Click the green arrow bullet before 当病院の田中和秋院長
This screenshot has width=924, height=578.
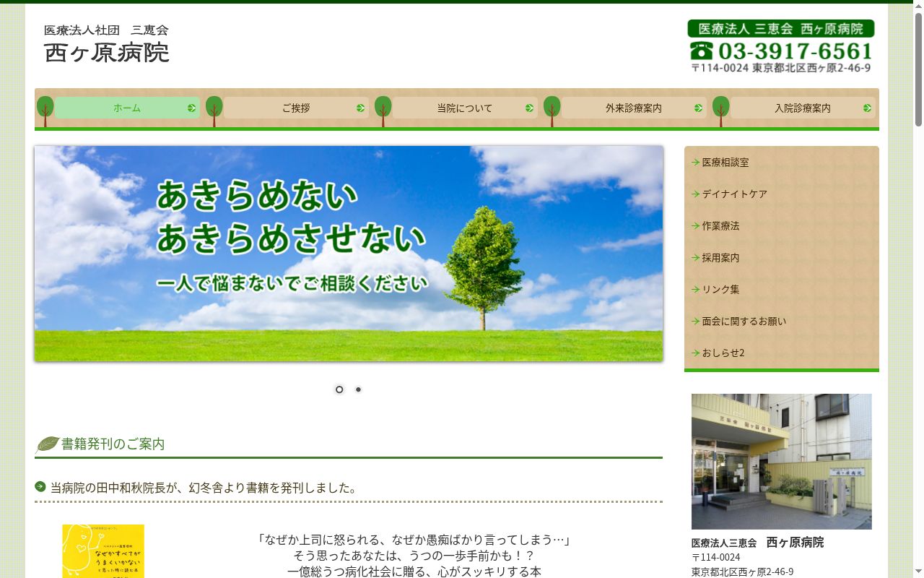tap(40, 487)
